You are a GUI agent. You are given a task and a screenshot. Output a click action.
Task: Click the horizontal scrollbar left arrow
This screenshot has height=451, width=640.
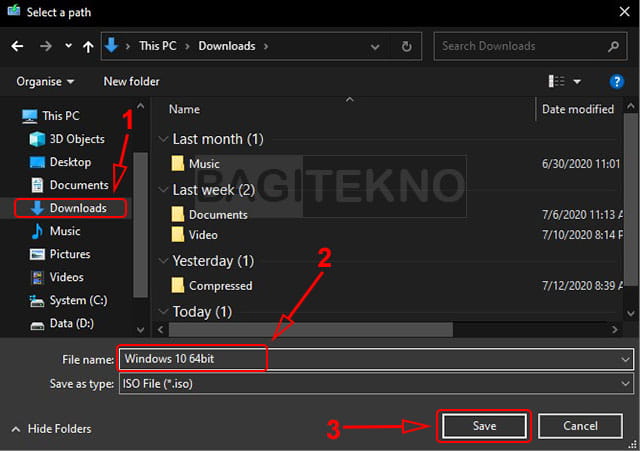pyautogui.click(x=161, y=330)
